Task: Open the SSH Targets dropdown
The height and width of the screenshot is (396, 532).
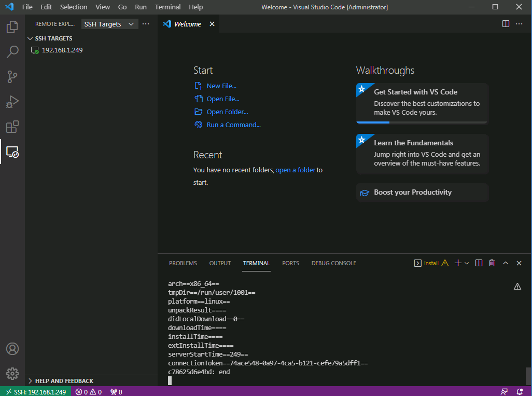Action: pos(109,24)
